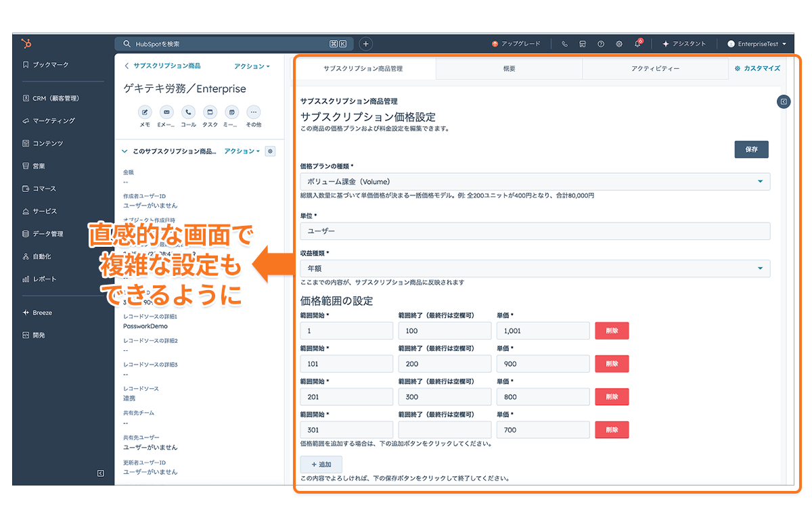Collapse the right panel with side arrow

click(x=784, y=101)
